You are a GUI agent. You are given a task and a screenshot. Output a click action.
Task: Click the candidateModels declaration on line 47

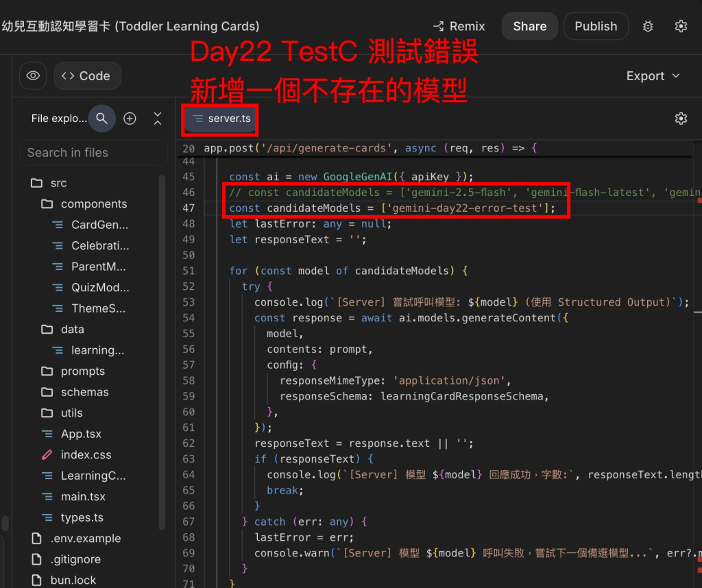[391, 208]
